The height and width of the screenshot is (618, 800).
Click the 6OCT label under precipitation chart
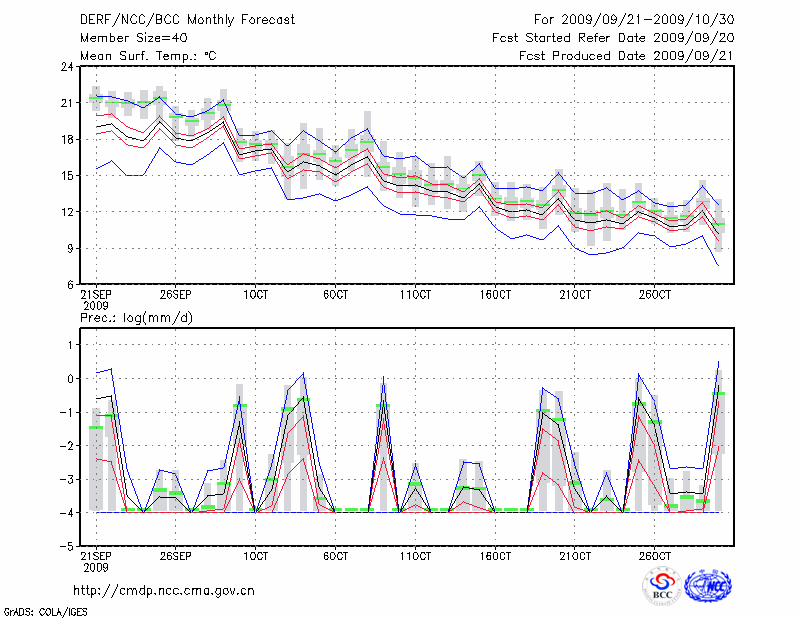coord(335,555)
